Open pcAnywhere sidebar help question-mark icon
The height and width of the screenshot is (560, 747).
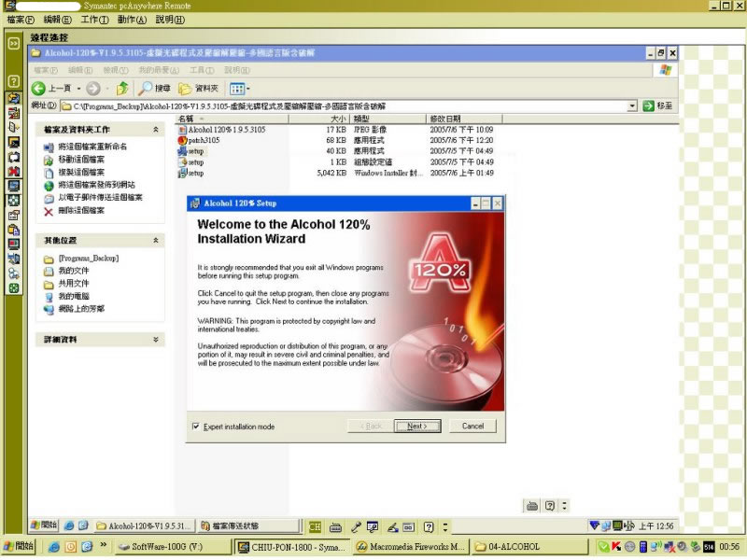(14, 81)
